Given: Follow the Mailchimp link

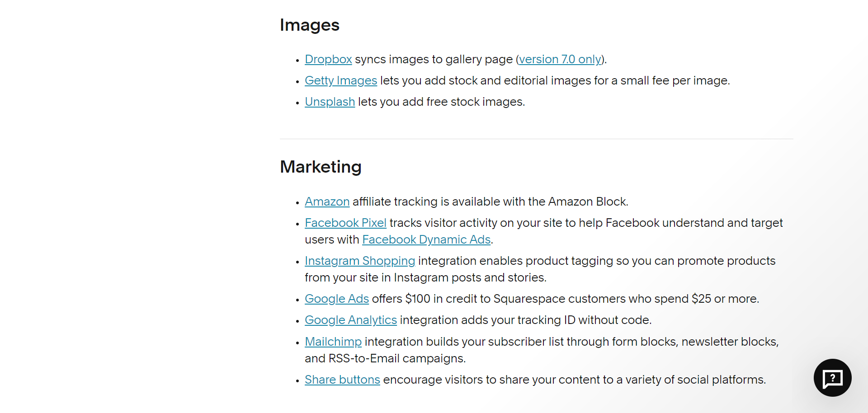Looking at the screenshot, I should pyautogui.click(x=333, y=342).
